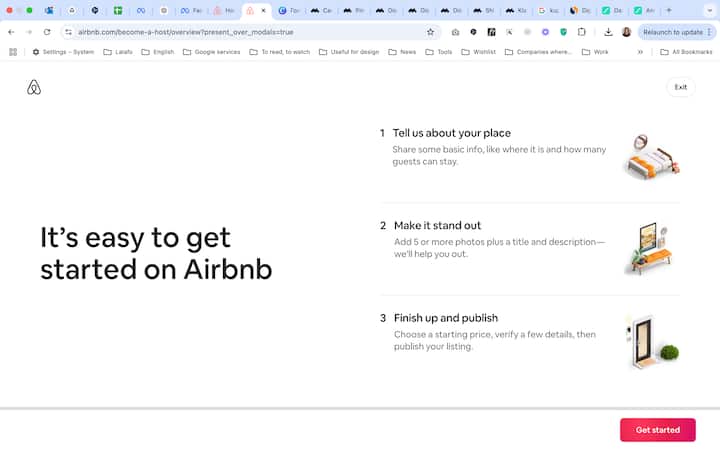
Task: Open a new tab with the plus button
Action: [x=669, y=10]
